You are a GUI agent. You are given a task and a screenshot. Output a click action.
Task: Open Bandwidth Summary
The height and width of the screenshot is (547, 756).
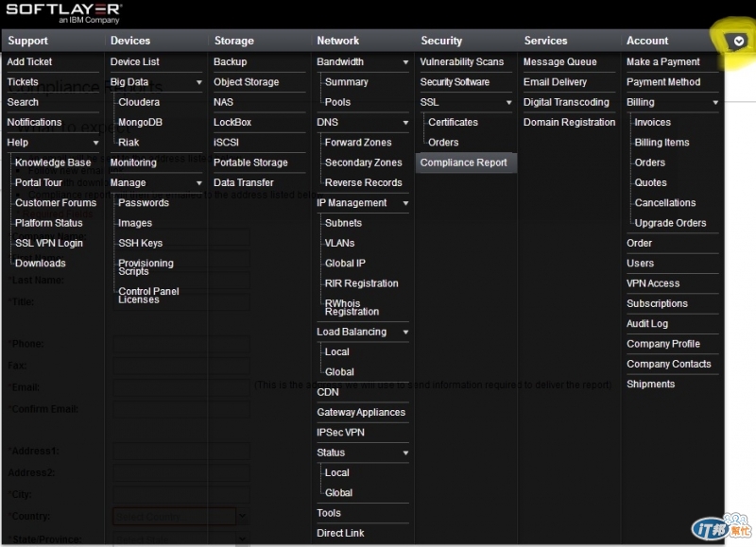pyautogui.click(x=346, y=82)
